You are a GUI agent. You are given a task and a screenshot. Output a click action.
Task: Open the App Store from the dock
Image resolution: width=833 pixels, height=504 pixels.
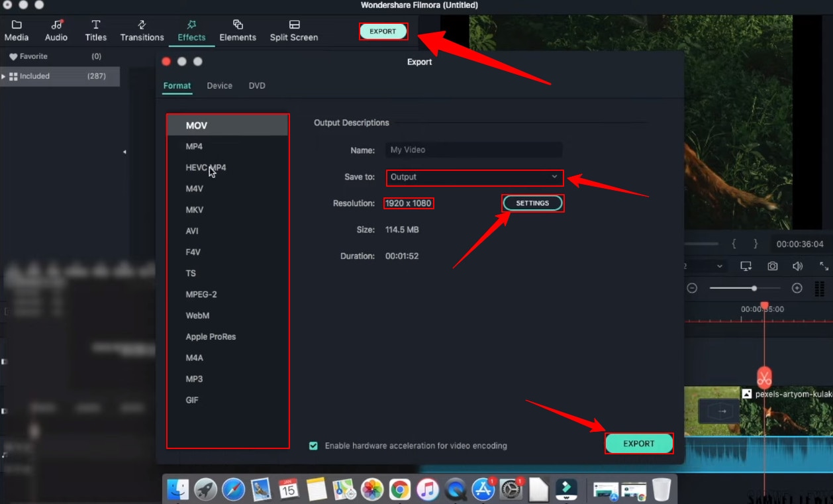tap(483, 489)
